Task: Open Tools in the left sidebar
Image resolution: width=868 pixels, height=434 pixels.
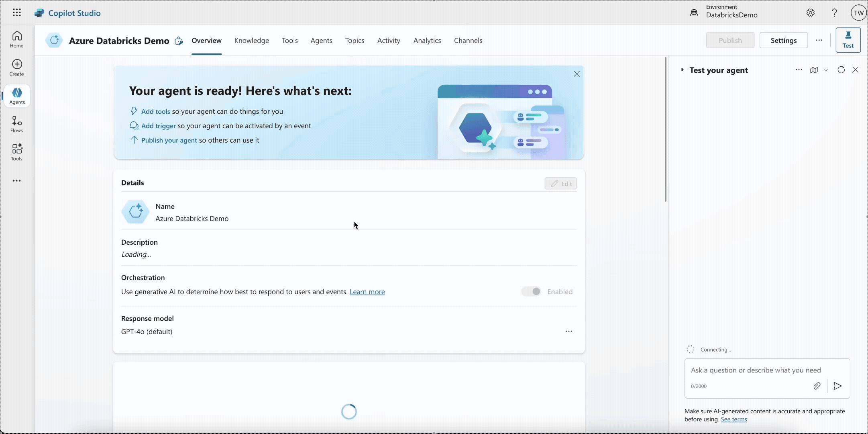Action: point(17,152)
